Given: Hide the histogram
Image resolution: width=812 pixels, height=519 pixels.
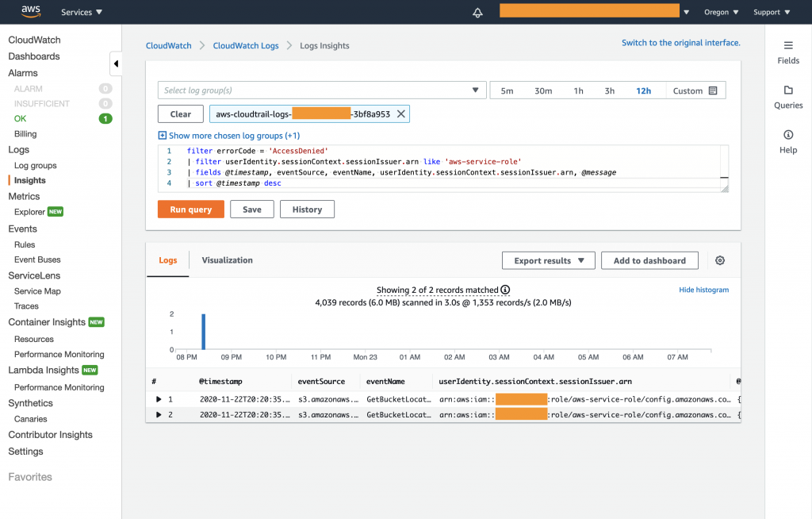Looking at the screenshot, I should [x=703, y=290].
